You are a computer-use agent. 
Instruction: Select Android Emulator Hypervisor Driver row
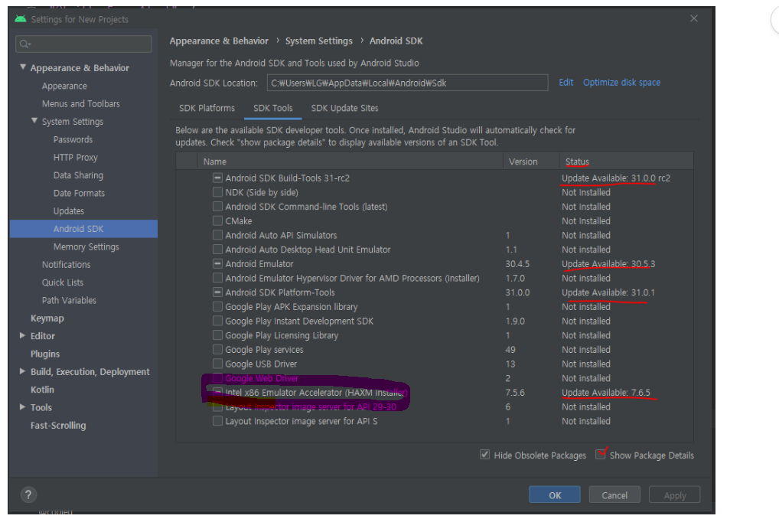(435, 278)
